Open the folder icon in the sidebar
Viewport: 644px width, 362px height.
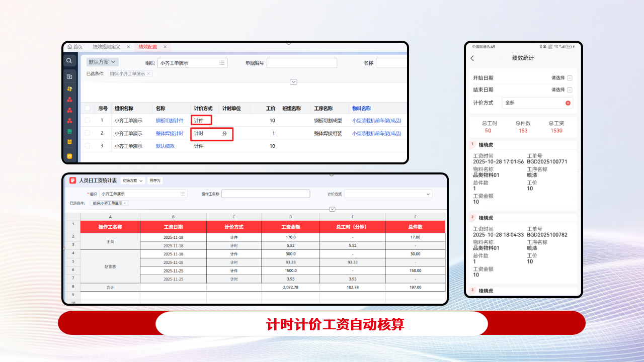pos(69,76)
